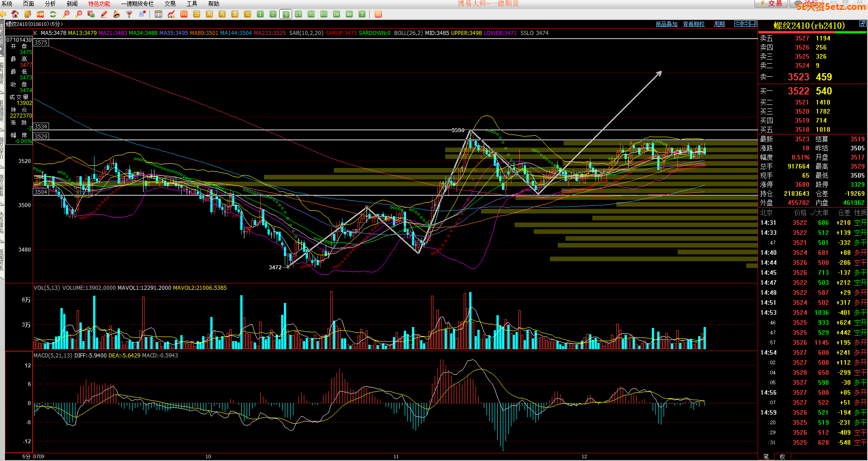Open the 周期 period dropdown link
Screen dimensions: 868x461
point(719,24)
